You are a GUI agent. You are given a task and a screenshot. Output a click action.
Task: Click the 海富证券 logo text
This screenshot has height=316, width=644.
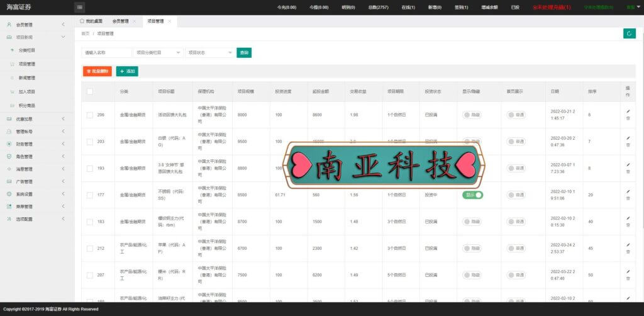click(x=18, y=7)
